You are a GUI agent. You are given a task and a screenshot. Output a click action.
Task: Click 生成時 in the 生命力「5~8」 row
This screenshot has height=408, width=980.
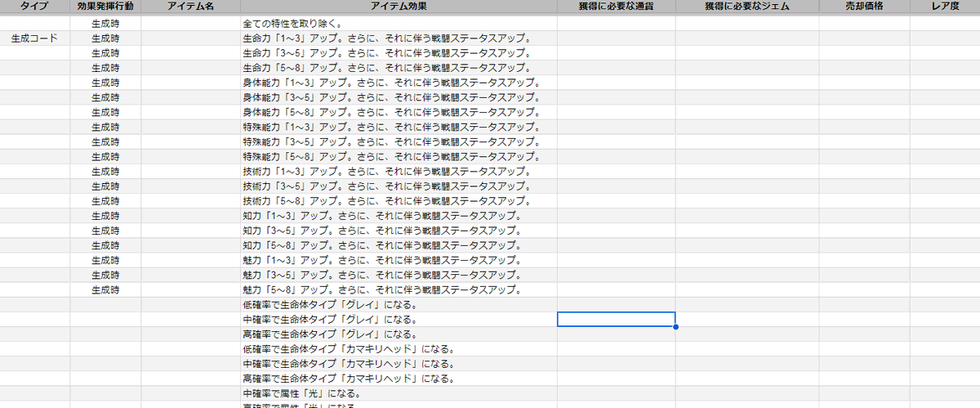[105, 68]
